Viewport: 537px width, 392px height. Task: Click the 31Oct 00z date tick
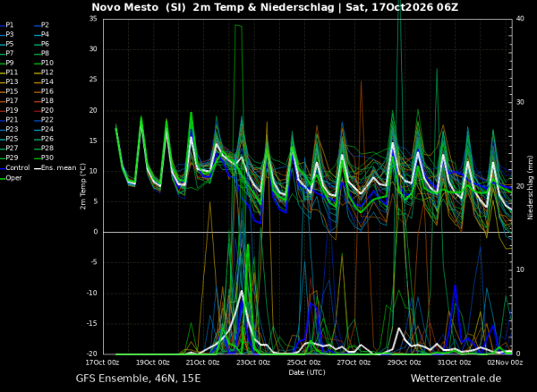(454, 362)
